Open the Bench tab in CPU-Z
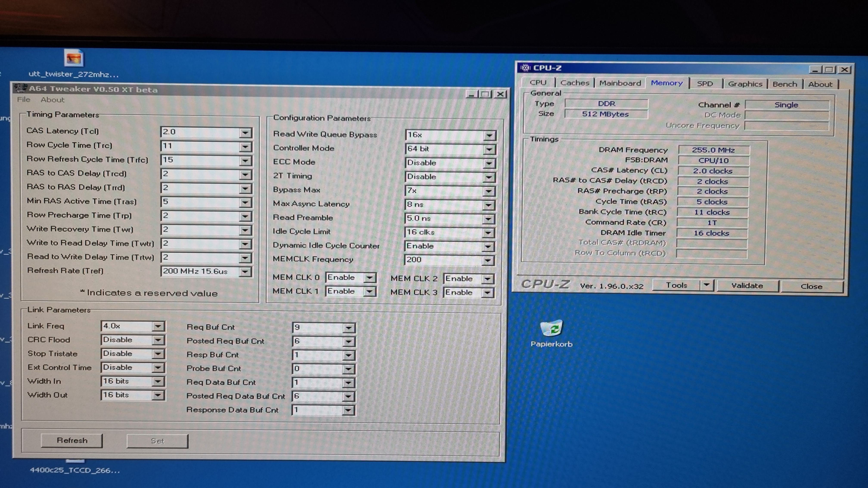 point(784,84)
